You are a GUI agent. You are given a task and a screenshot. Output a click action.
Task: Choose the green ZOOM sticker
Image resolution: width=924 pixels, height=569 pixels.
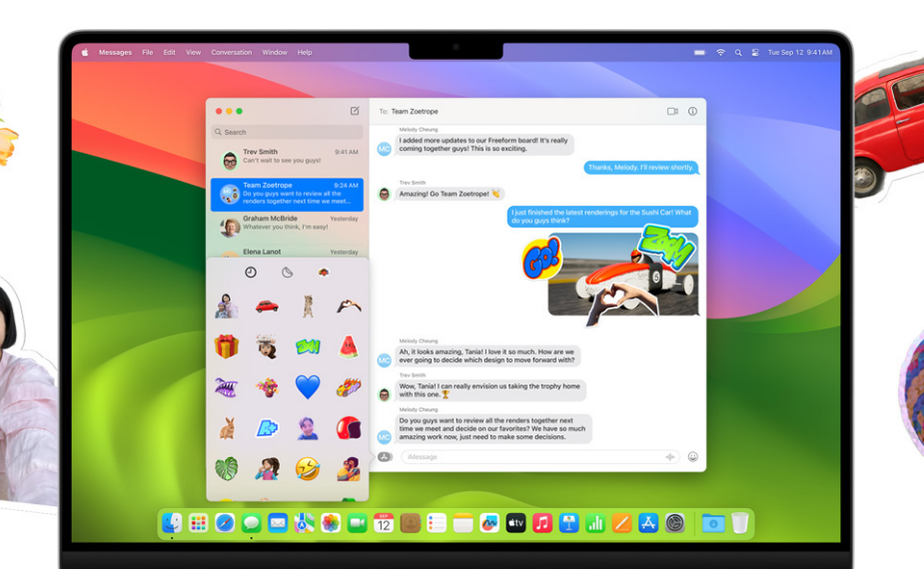308,346
